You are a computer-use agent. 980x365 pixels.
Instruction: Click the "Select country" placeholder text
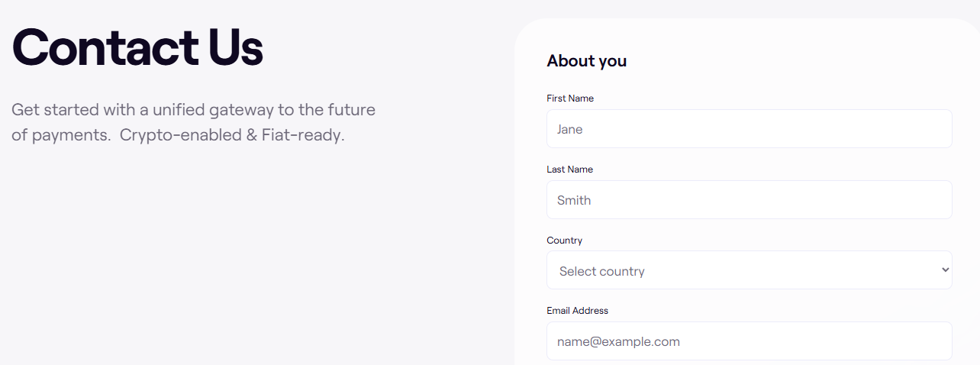click(x=601, y=271)
